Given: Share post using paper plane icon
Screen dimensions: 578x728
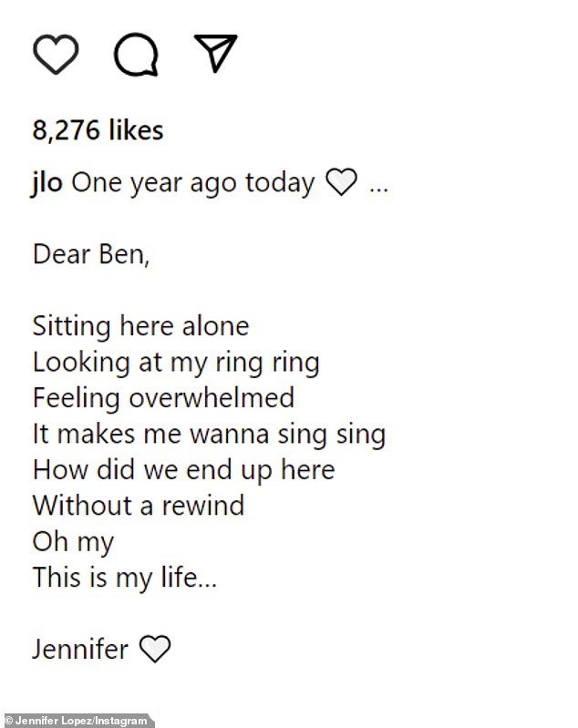Looking at the screenshot, I should 216,53.
